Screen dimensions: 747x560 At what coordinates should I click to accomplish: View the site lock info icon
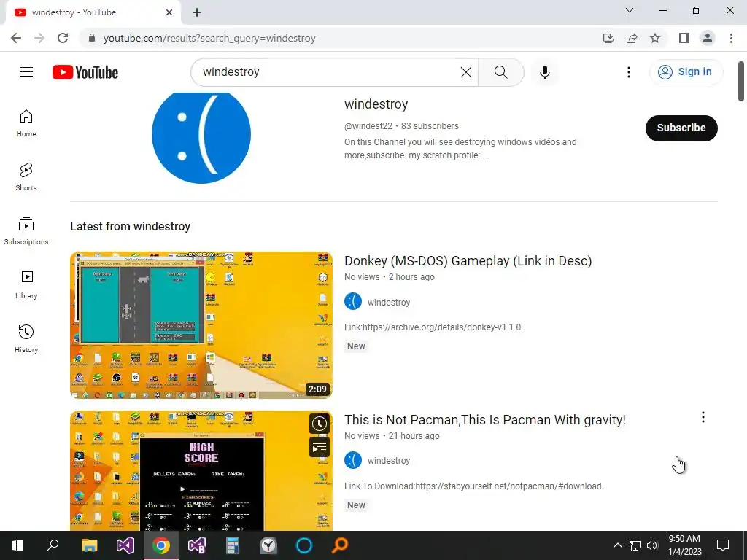point(92,38)
